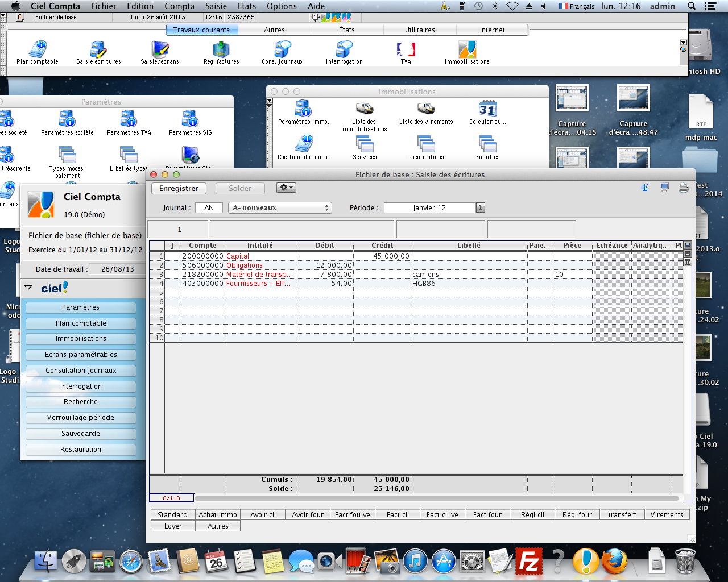Select the Standard entry template
The image size is (728, 582).
pyautogui.click(x=173, y=514)
